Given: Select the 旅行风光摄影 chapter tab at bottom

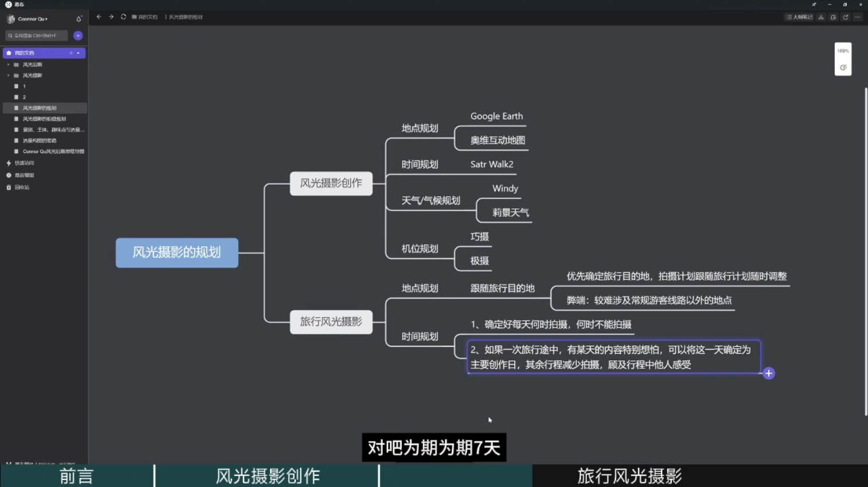Looking at the screenshot, I should point(628,476).
